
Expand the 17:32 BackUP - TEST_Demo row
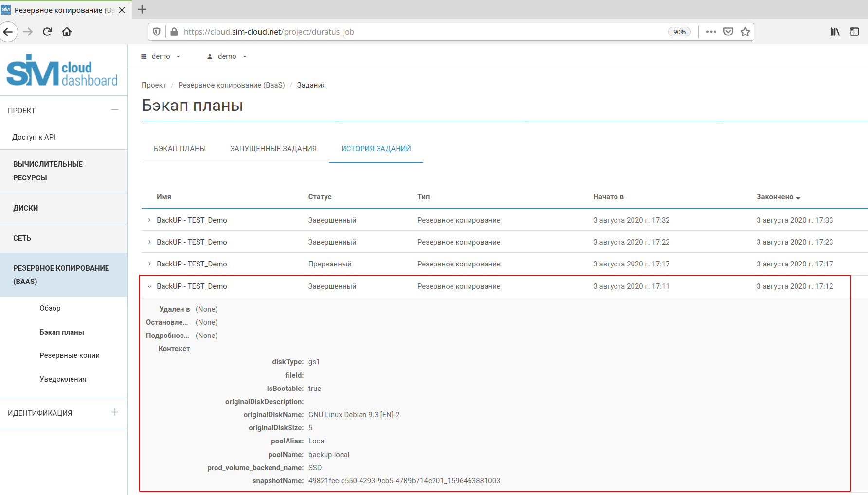149,220
